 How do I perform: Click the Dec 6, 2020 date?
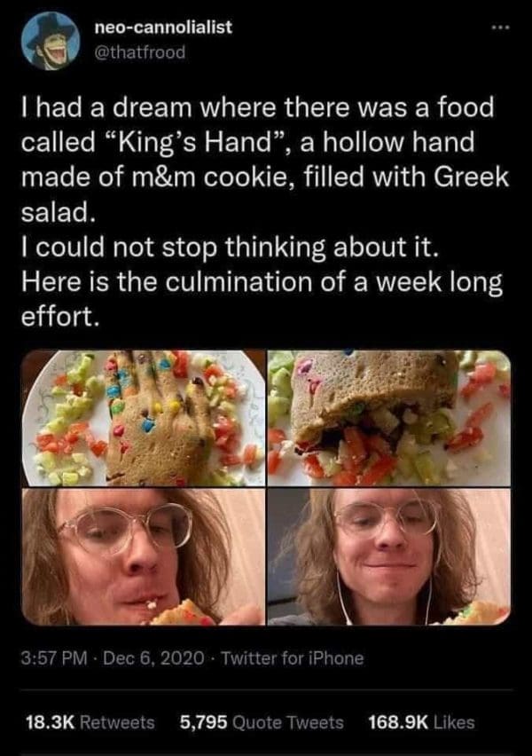coord(153,658)
